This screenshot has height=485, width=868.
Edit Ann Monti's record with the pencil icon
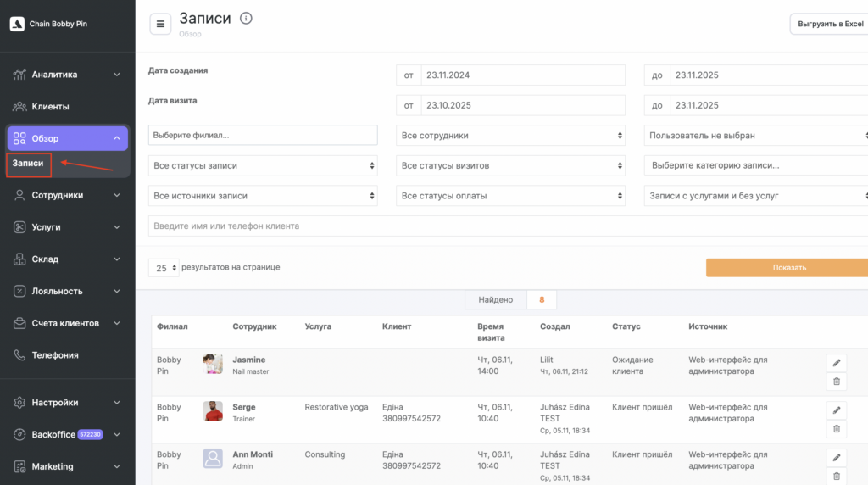pos(836,458)
